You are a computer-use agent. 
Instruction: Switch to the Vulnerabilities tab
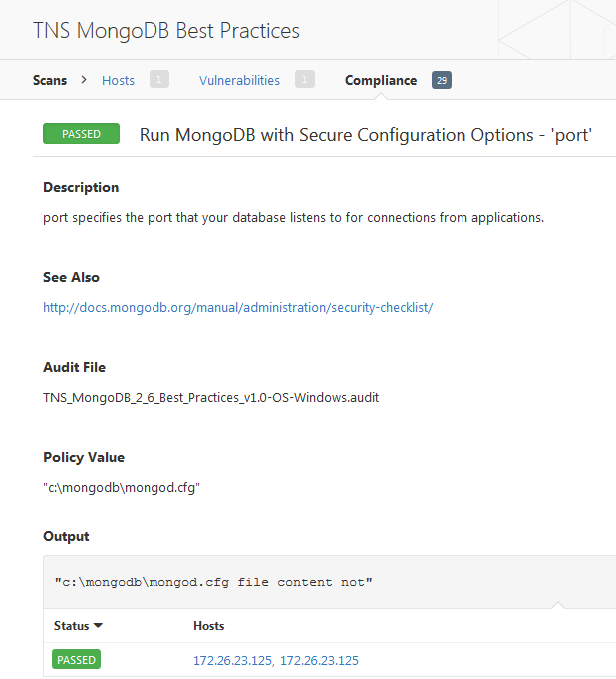click(239, 80)
